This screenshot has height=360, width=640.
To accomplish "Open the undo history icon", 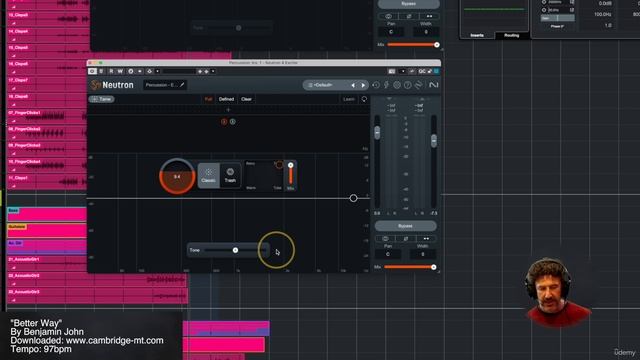I will (x=376, y=85).
